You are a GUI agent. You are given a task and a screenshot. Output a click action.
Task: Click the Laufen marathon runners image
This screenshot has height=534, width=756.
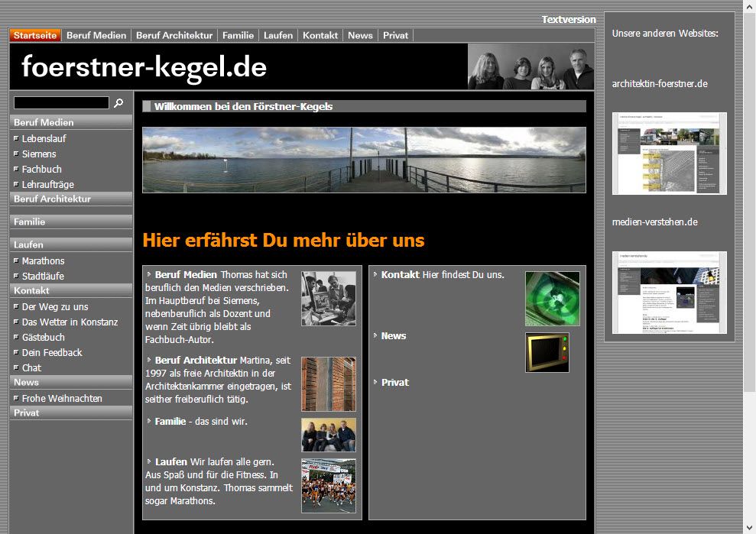[328, 485]
